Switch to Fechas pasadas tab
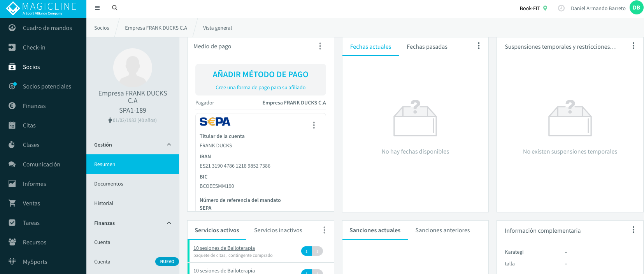 [x=427, y=47]
